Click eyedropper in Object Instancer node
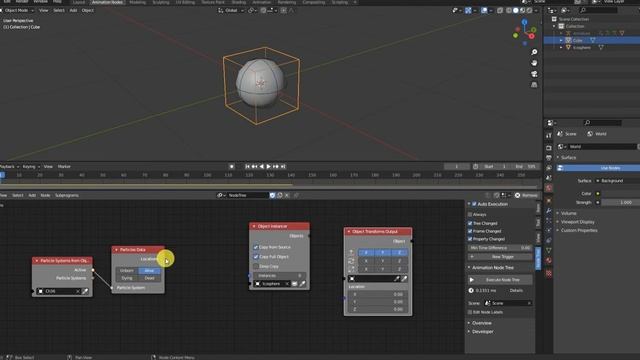 [x=302, y=284]
